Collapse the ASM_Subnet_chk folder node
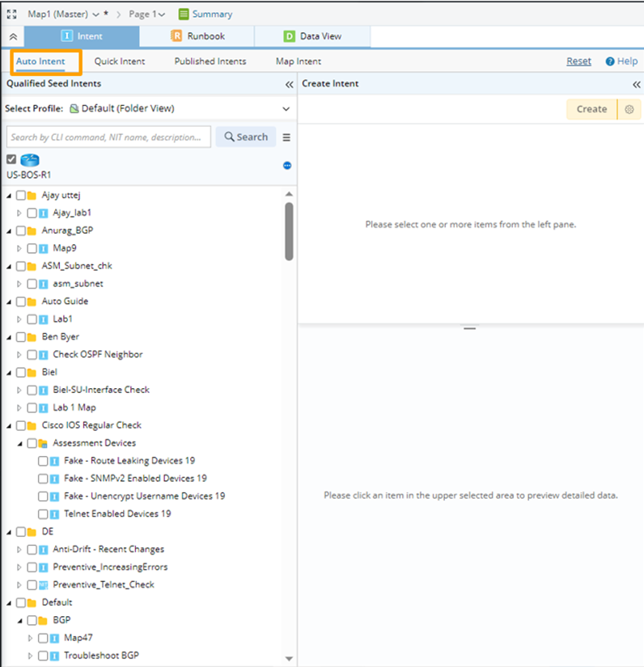 pos(9,267)
